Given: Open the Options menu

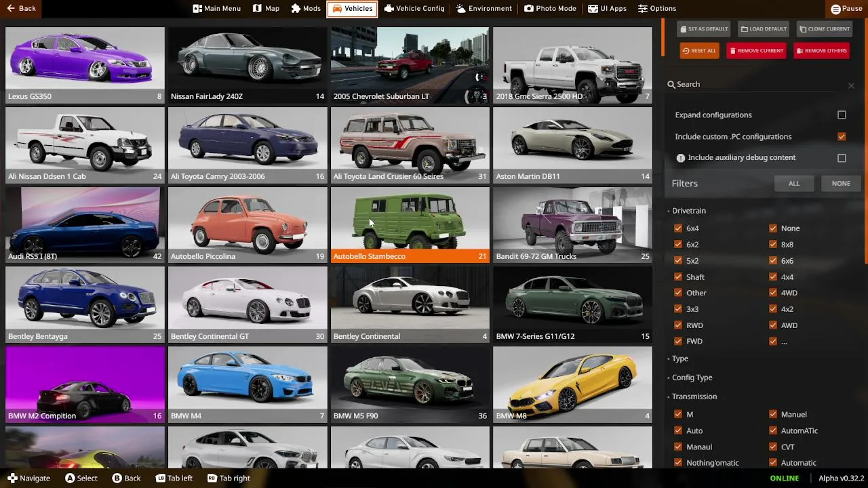Looking at the screenshot, I should coord(657,9).
